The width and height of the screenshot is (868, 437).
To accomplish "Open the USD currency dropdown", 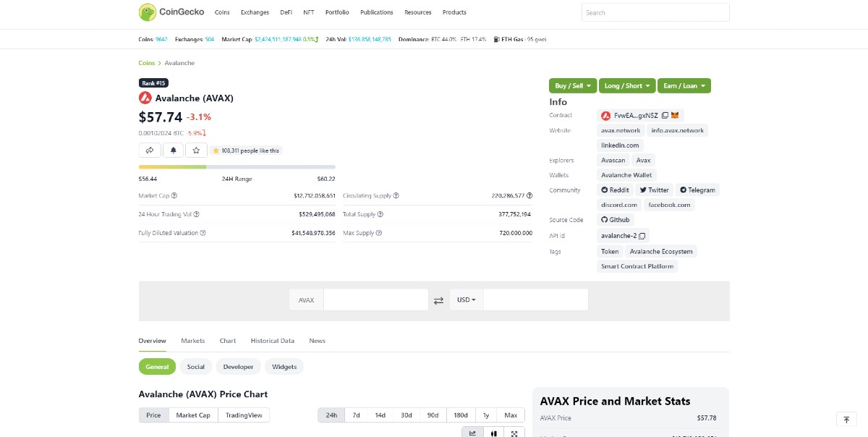I will (467, 300).
